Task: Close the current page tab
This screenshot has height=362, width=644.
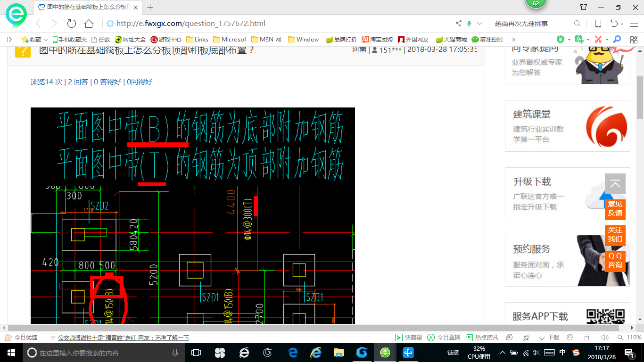Action: [137, 7]
